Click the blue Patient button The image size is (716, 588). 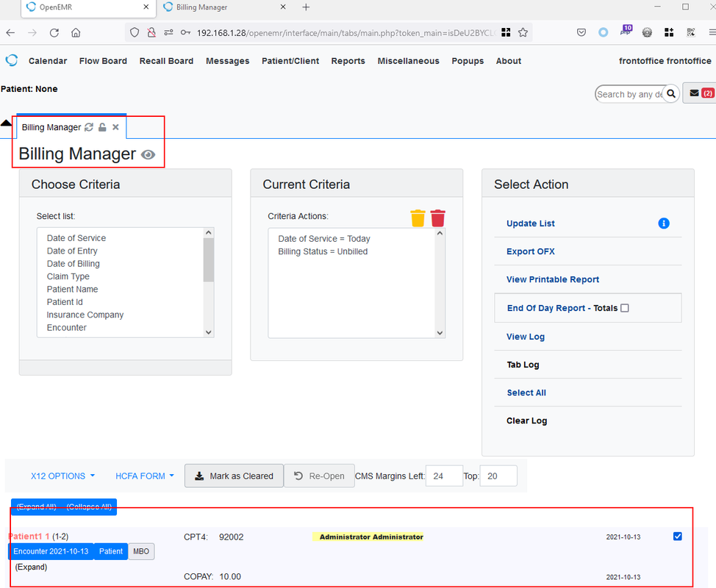pyautogui.click(x=110, y=551)
